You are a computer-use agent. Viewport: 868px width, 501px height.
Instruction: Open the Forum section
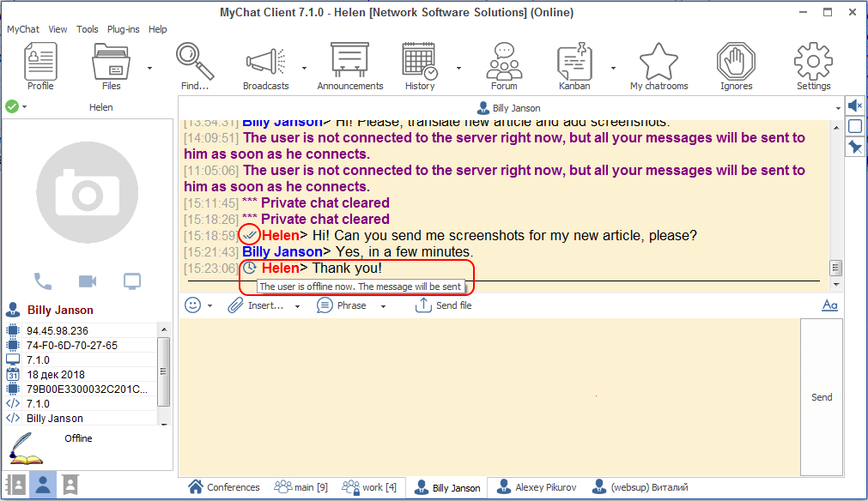pyautogui.click(x=504, y=66)
